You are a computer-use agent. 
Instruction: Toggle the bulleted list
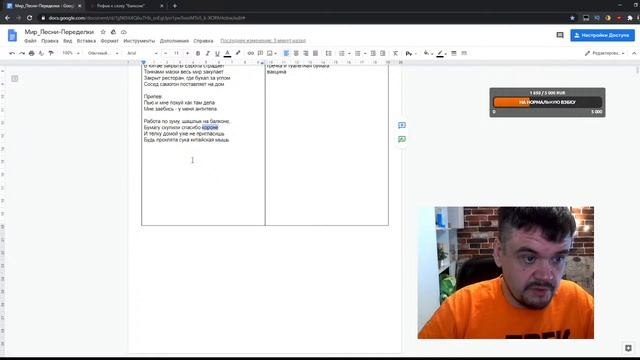(x=358, y=53)
